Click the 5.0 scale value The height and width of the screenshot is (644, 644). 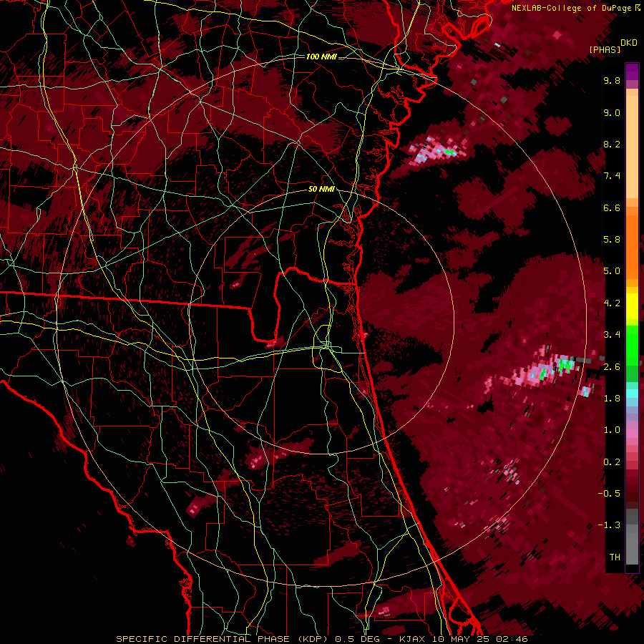(612, 271)
